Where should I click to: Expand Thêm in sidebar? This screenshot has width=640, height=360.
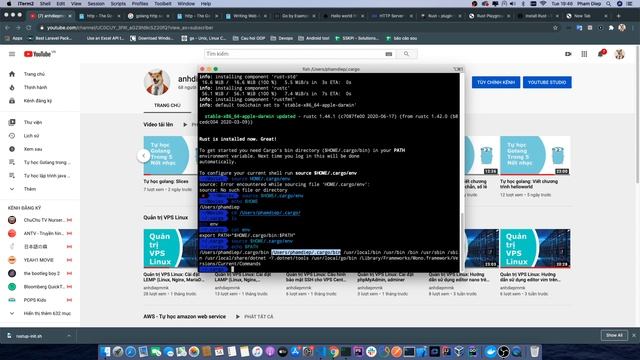tap(30, 189)
